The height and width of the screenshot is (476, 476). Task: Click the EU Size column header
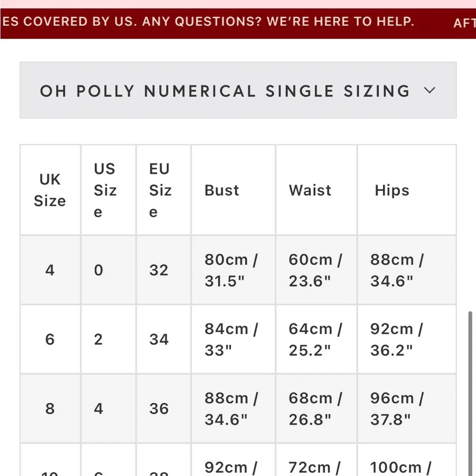[159, 190]
